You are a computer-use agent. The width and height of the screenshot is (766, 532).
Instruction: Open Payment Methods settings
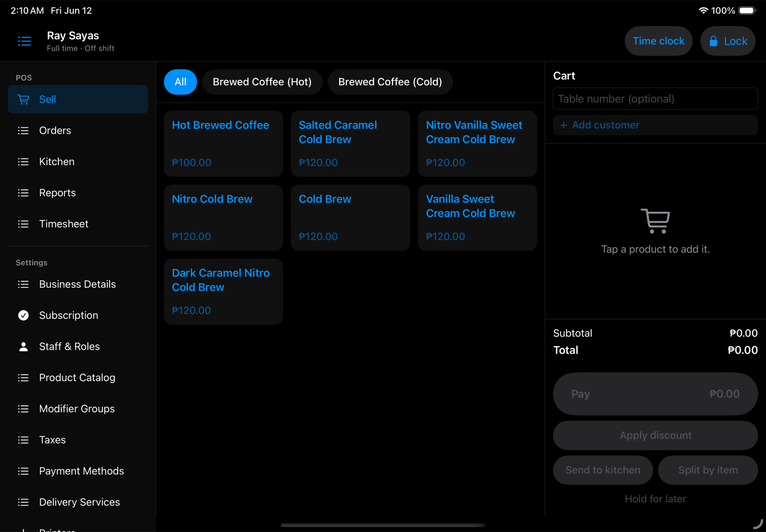[x=78, y=471]
